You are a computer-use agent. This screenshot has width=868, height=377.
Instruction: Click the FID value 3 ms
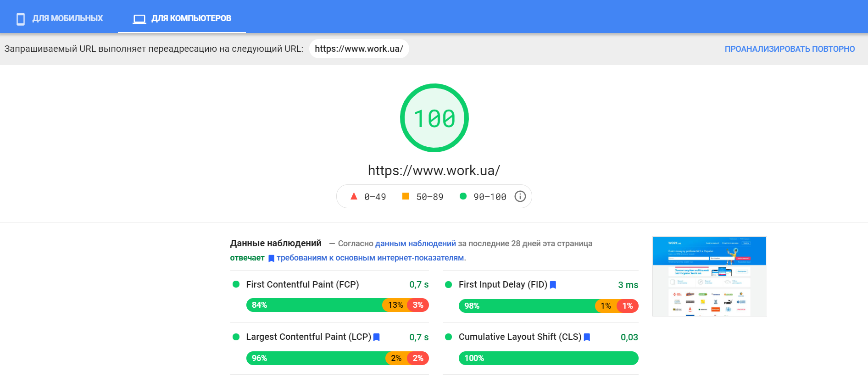click(628, 285)
